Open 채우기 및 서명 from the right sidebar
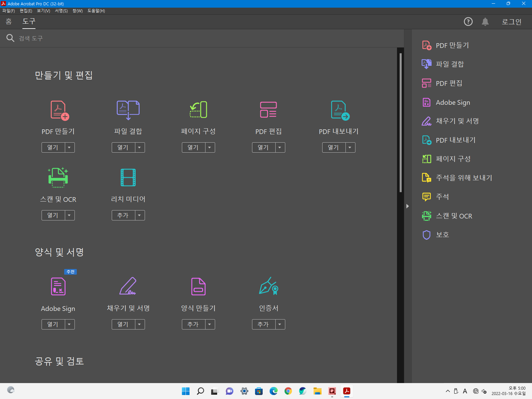 [450, 121]
